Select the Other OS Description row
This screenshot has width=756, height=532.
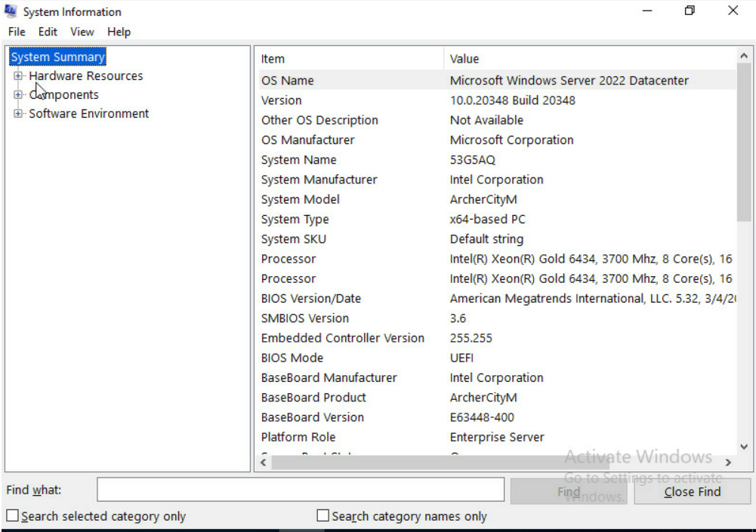497,120
